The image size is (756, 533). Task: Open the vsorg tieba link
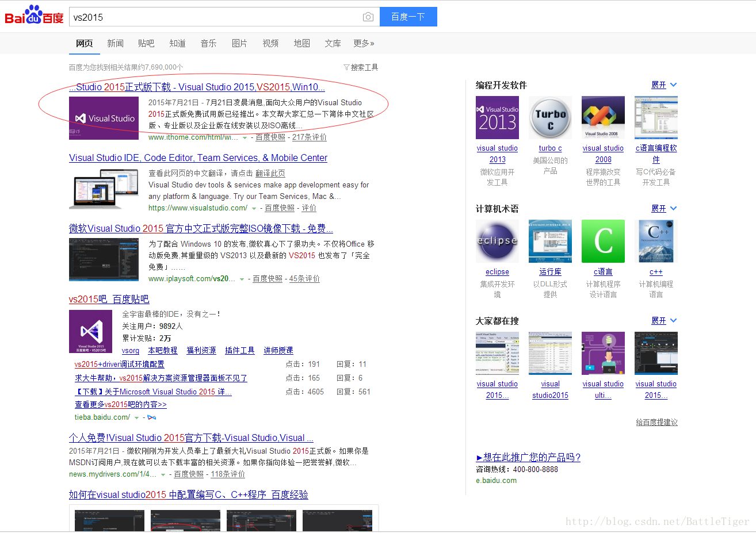point(131,351)
